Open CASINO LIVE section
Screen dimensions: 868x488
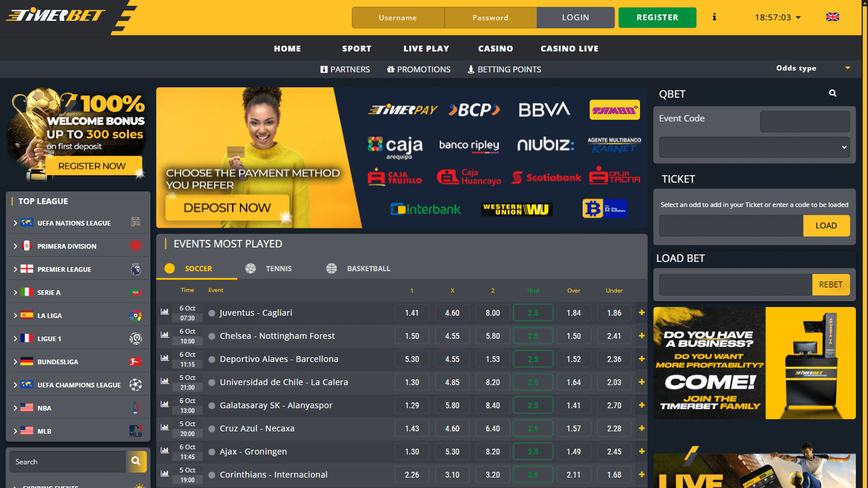(x=569, y=49)
